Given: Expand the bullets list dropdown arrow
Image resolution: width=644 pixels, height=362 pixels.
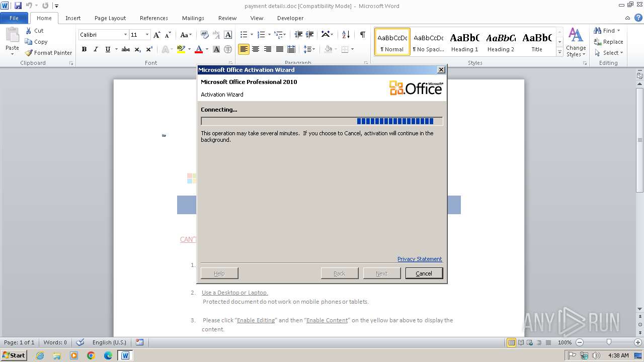Looking at the screenshot, I should tap(252, 35).
